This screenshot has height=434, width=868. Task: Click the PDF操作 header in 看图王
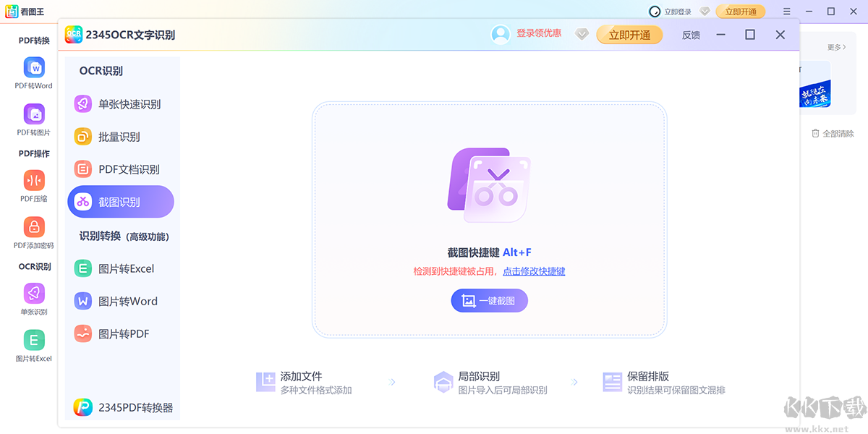coord(34,153)
